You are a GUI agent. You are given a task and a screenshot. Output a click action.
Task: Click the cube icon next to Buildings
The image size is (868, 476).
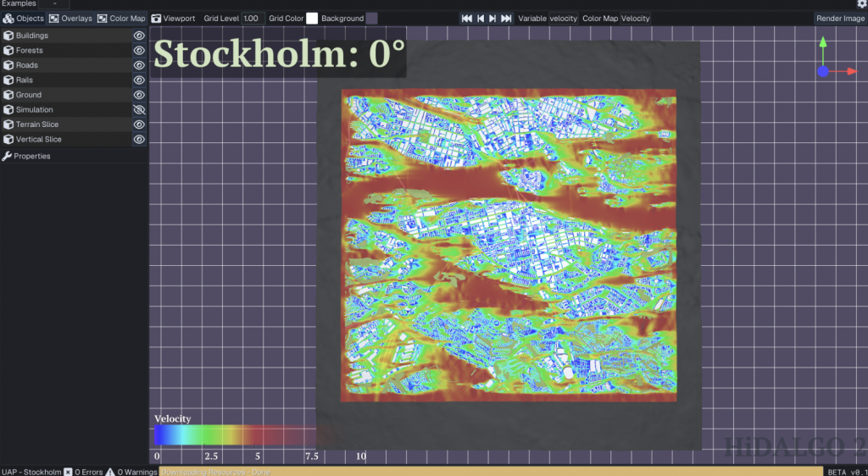[x=8, y=36]
